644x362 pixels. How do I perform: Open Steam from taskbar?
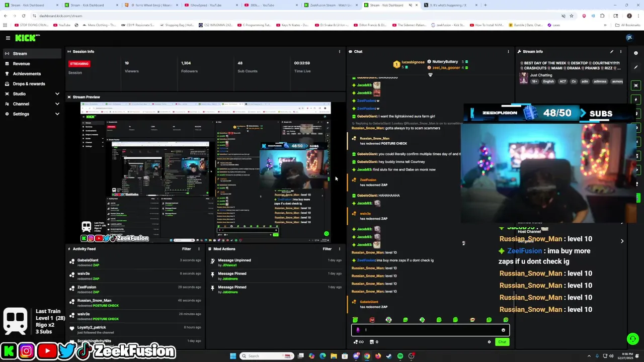tap(389, 356)
